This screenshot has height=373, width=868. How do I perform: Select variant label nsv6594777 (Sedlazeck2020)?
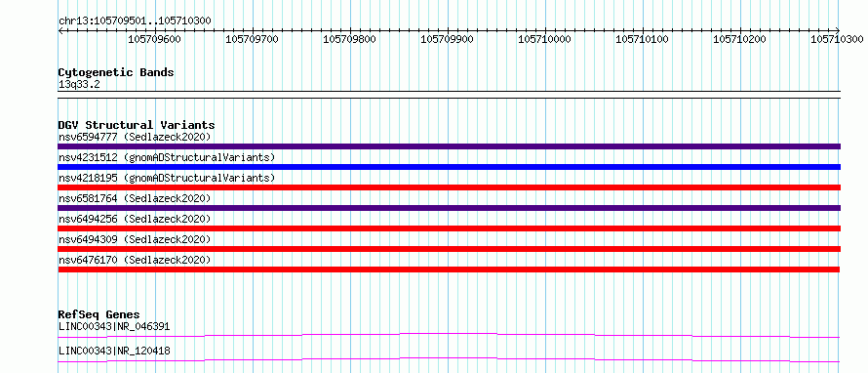point(135,137)
